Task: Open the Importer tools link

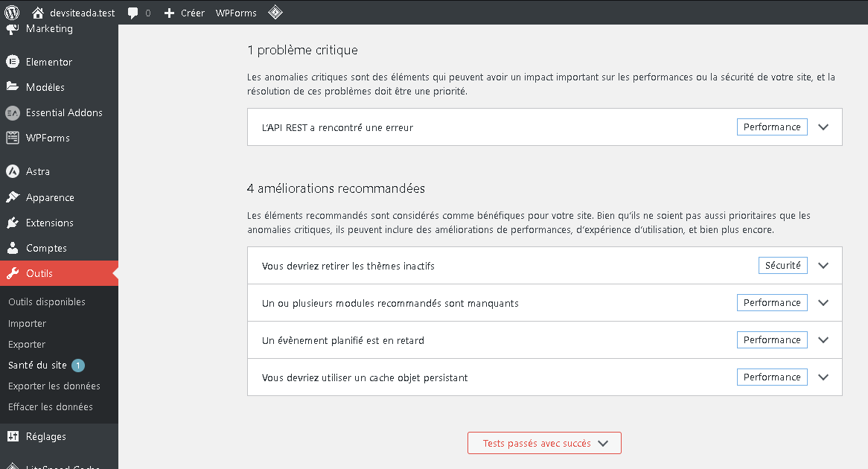Action: tap(28, 323)
